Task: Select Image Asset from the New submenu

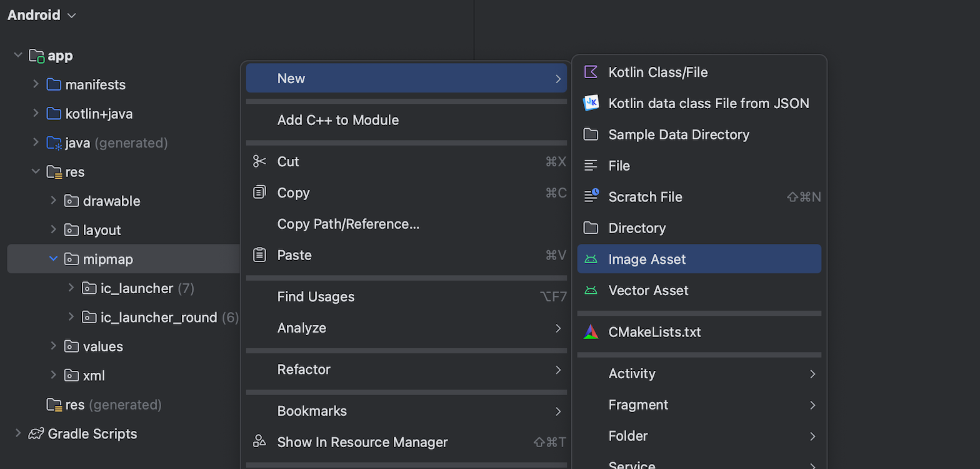Action: 647,259
